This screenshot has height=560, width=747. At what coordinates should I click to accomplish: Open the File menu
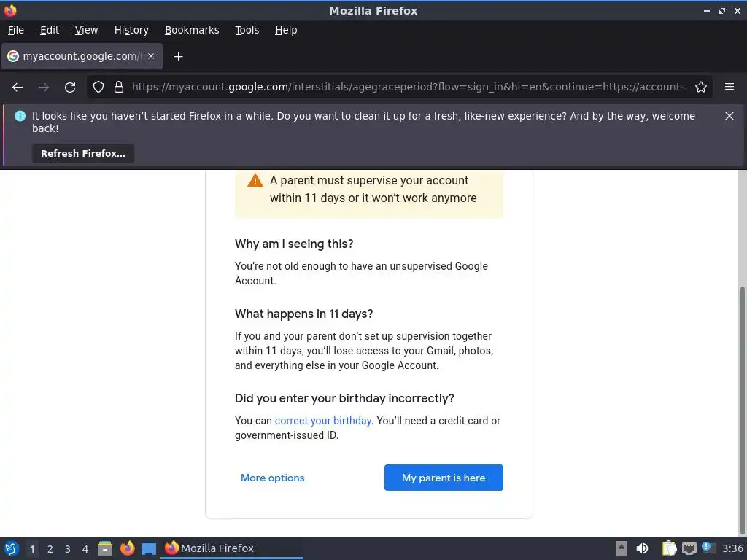point(16,30)
